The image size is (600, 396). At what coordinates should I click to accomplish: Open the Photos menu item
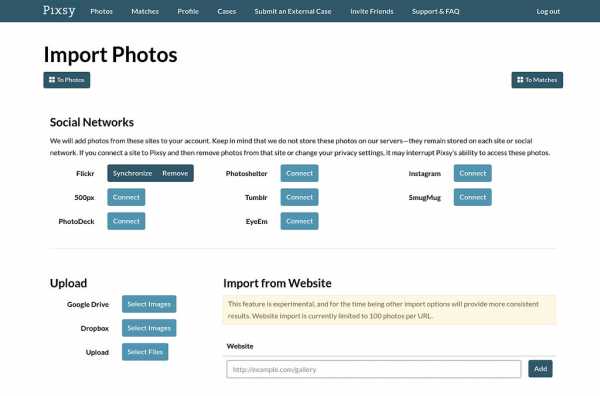click(101, 11)
